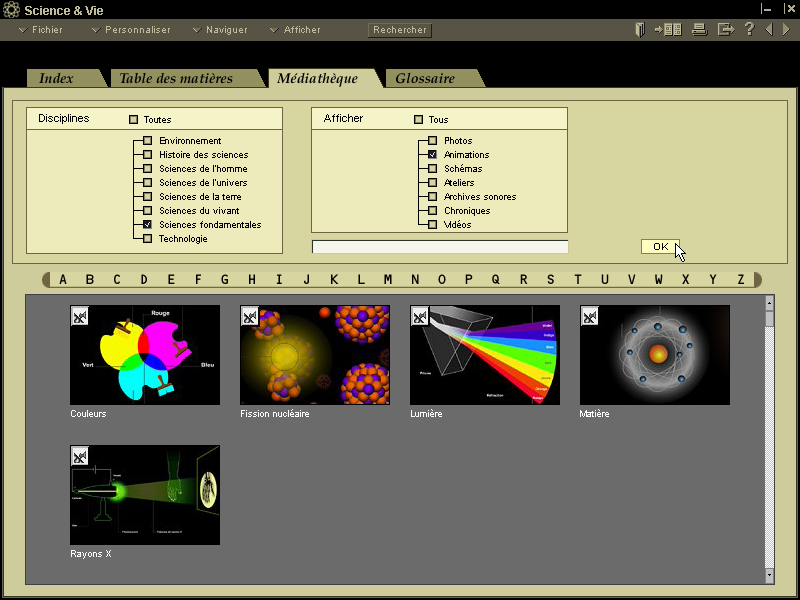Image resolution: width=800 pixels, height=600 pixels.
Task: Select letter Z in alphabet bar
Action: [x=740, y=280]
